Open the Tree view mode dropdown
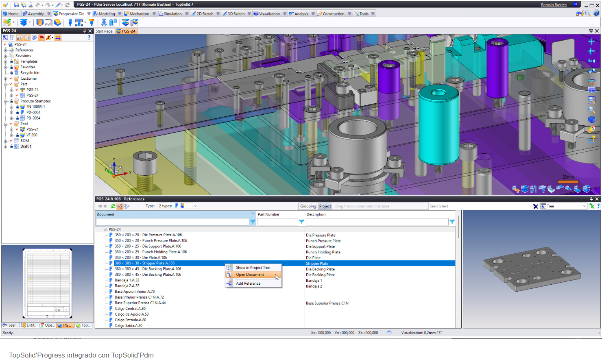The width and height of the screenshot is (602, 364). [584, 206]
